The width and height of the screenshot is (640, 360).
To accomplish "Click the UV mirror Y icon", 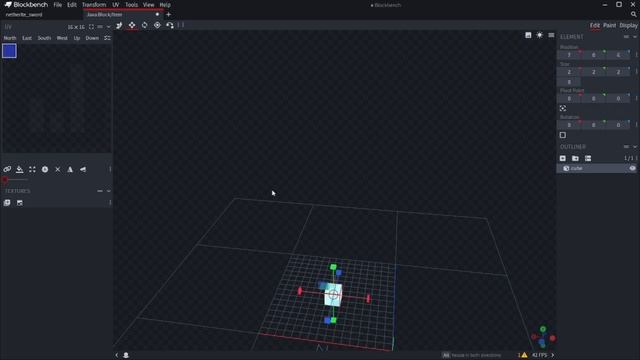I will coord(83,169).
